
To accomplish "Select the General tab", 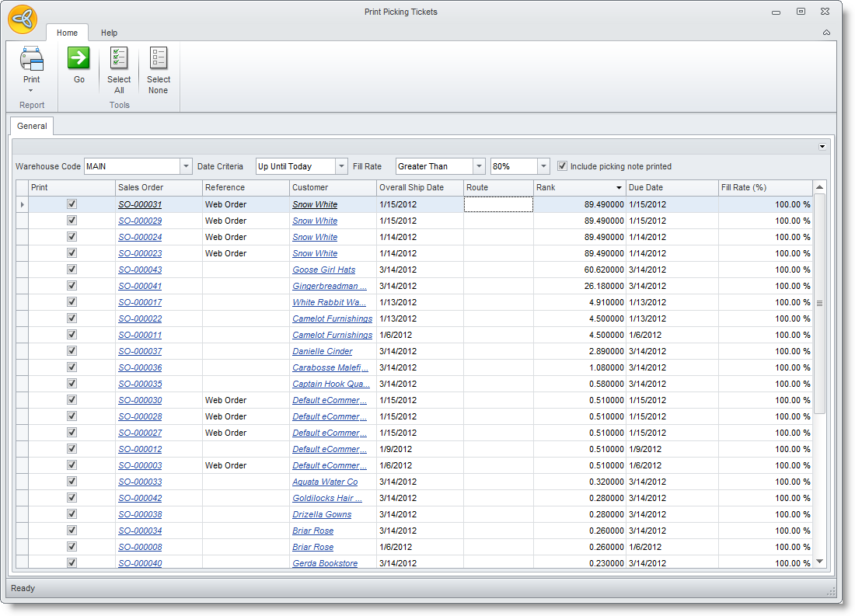I will pyautogui.click(x=32, y=126).
